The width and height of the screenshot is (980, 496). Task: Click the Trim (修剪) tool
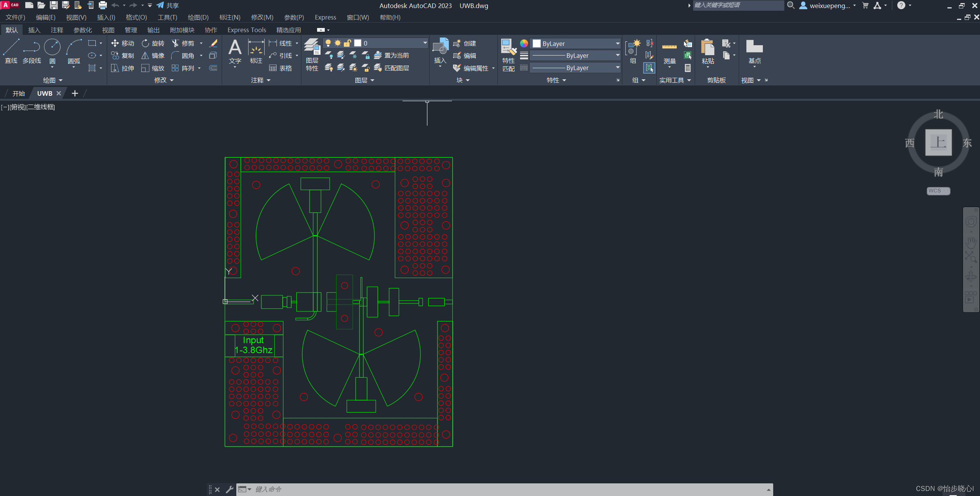click(x=183, y=43)
